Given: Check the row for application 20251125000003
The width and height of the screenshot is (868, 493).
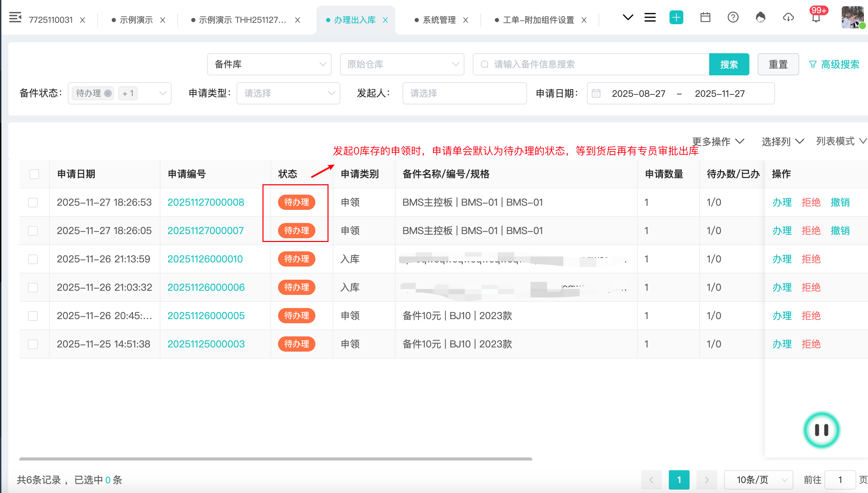Looking at the screenshot, I should pyautogui.click(x=33, y=344).
